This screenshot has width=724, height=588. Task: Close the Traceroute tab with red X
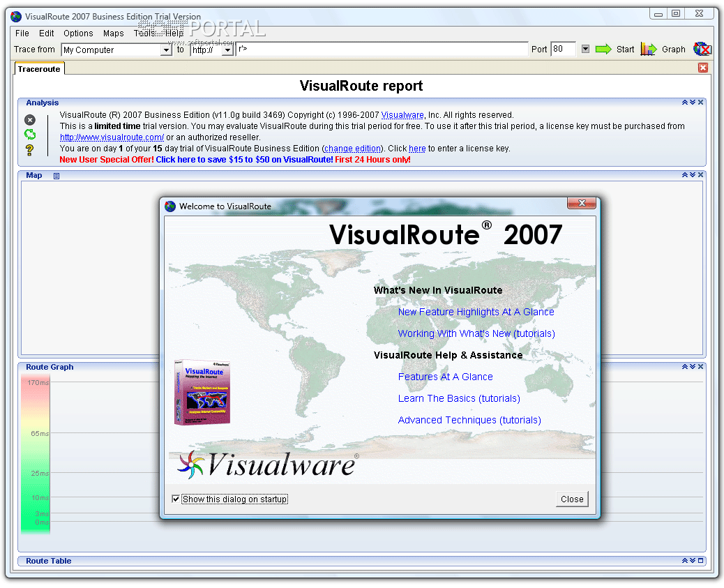pos(703,68)
